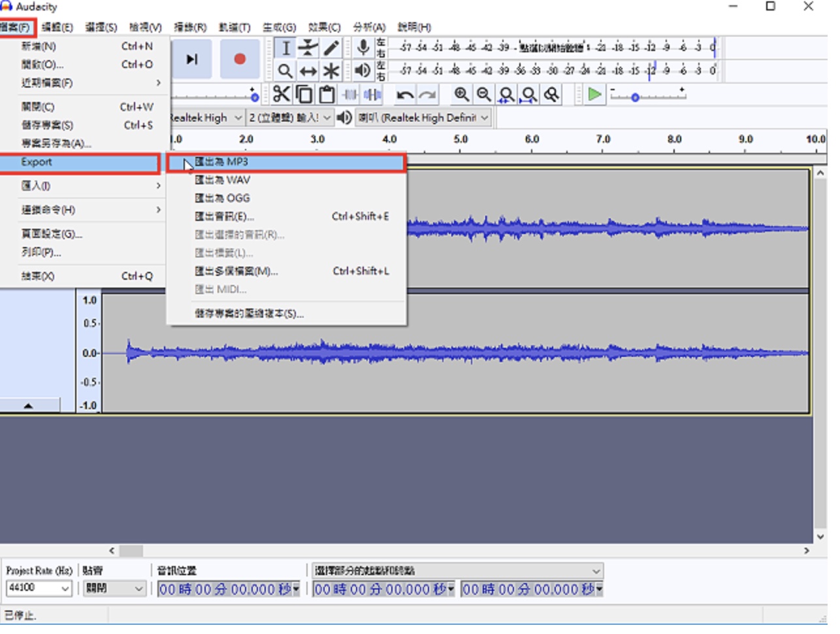Click 開啟(O)... in the File menu

(82, 65)
